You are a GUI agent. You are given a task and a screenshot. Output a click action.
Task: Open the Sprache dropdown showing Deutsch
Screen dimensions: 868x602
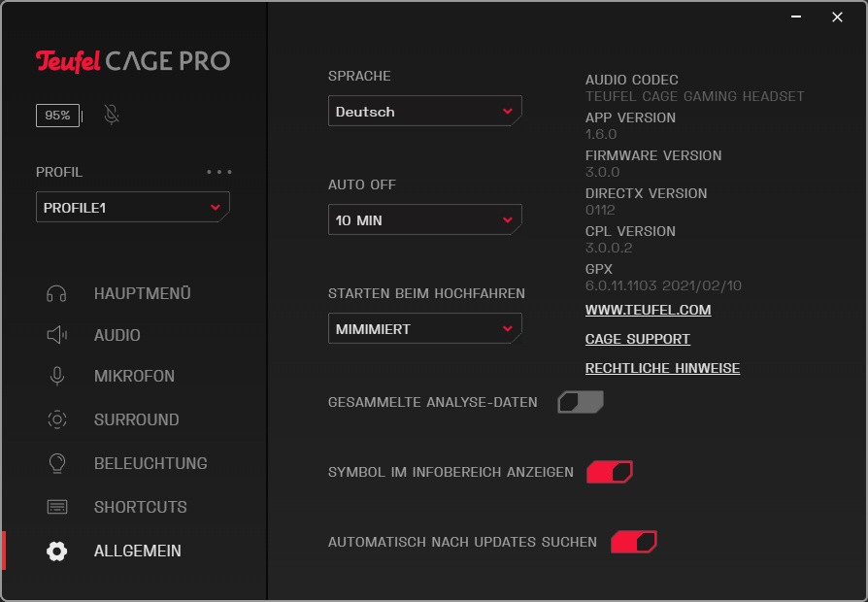424,112
